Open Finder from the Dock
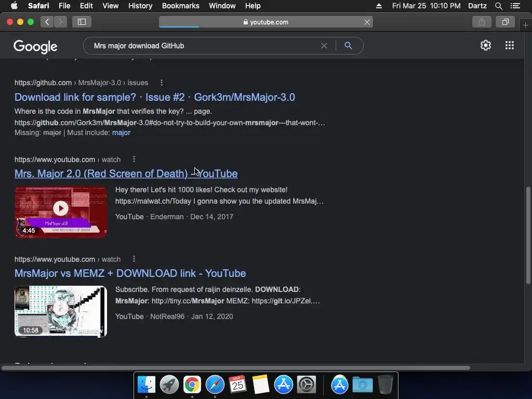The image size is (532, 399). click(x=146, y=385)
